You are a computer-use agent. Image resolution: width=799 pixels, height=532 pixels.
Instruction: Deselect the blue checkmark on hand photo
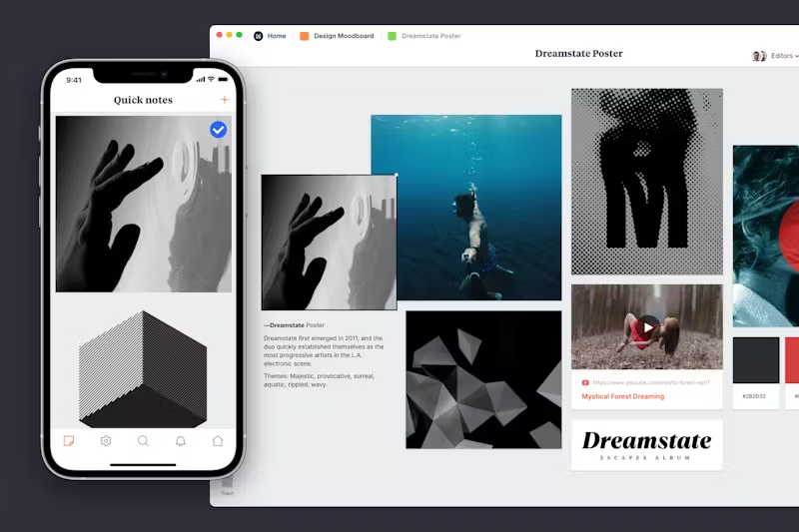tap(218, 130)
